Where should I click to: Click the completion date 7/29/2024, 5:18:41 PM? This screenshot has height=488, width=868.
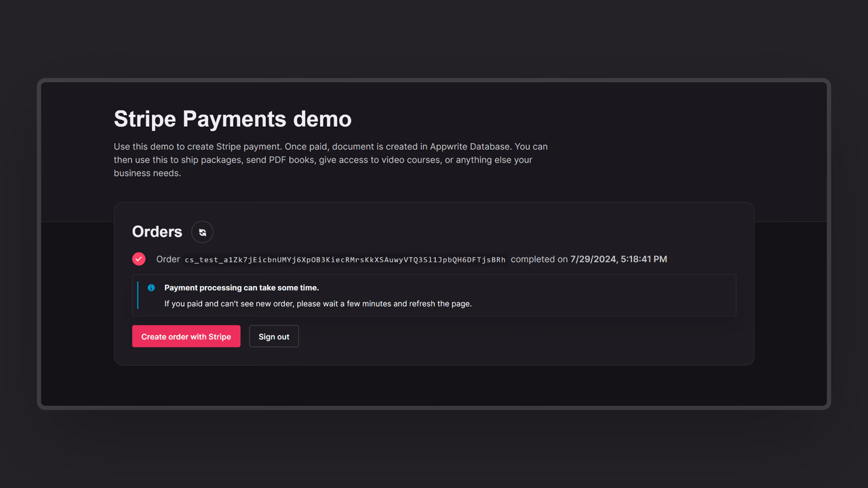point(618,259)
